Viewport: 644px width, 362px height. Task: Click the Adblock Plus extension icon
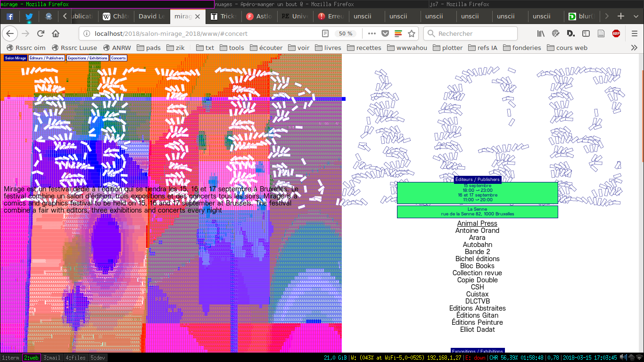616,33
